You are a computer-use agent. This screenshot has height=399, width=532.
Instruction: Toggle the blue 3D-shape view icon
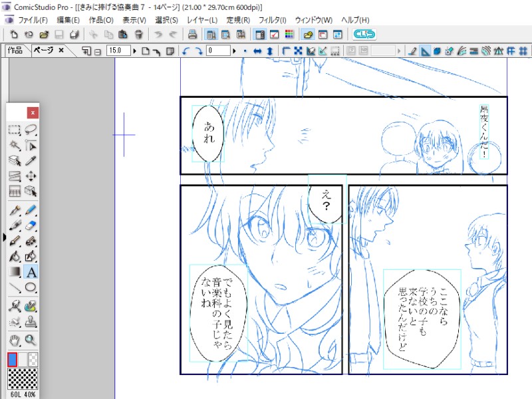437,51
